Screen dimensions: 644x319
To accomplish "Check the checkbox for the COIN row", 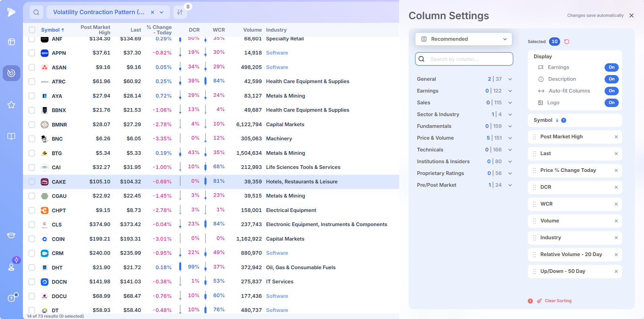I will [32, 239].
